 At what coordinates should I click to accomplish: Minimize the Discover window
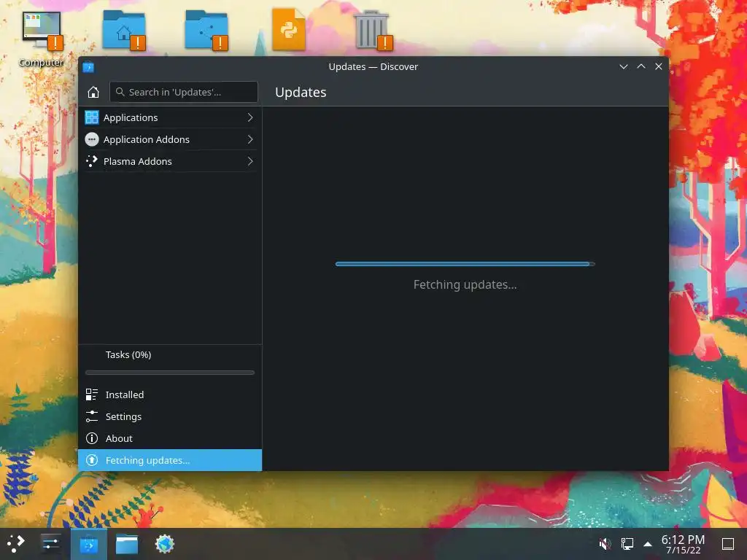click(624, 66)
